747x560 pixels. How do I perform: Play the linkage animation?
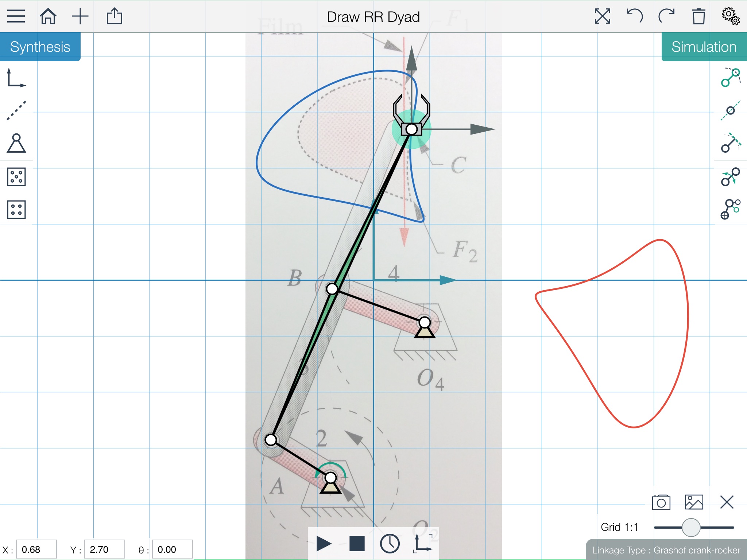pyautogui.click(x=324, y=544)
